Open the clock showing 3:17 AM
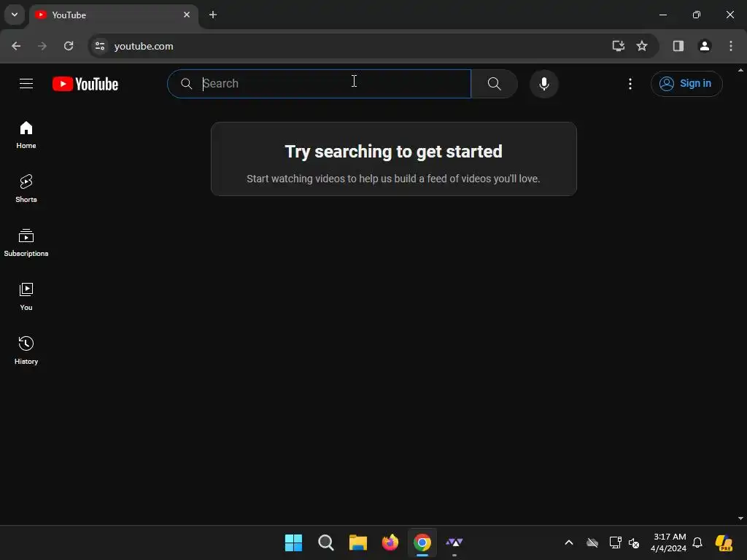 click(x=668, y=542)
